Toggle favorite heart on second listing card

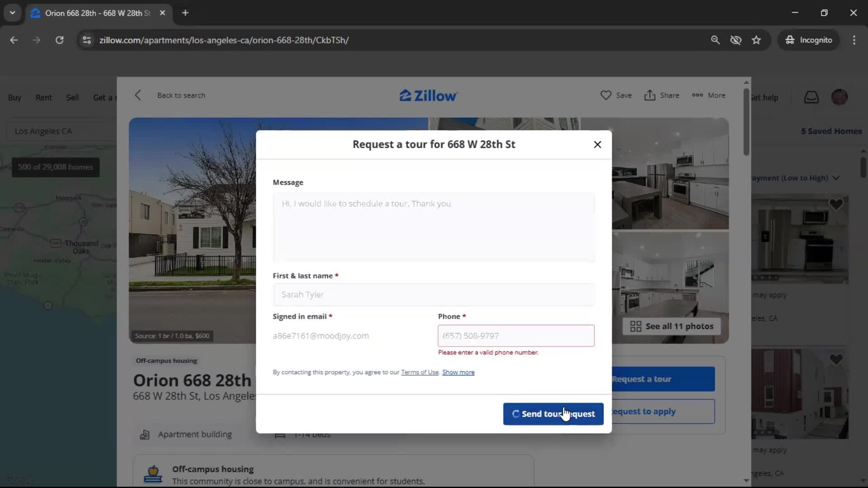836,360
